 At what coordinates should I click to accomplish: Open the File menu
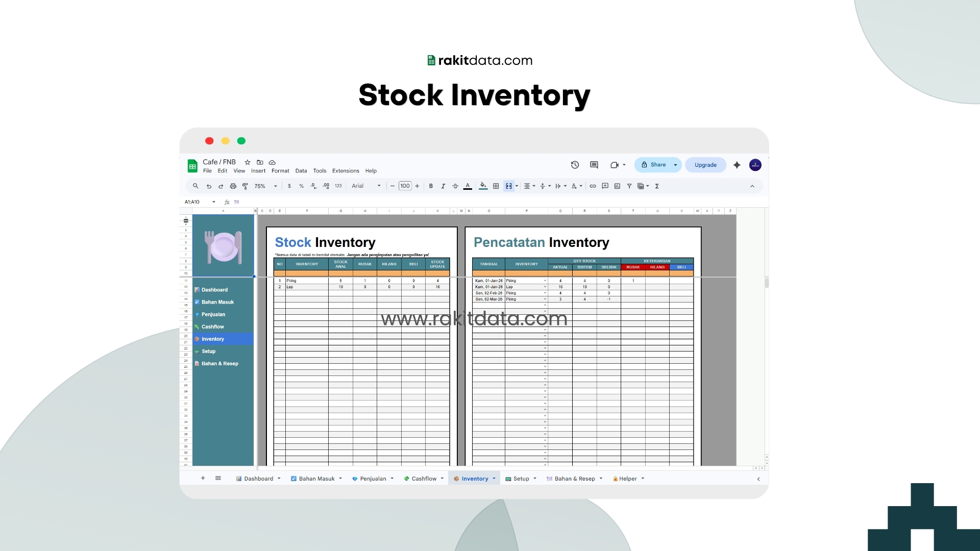207,171
